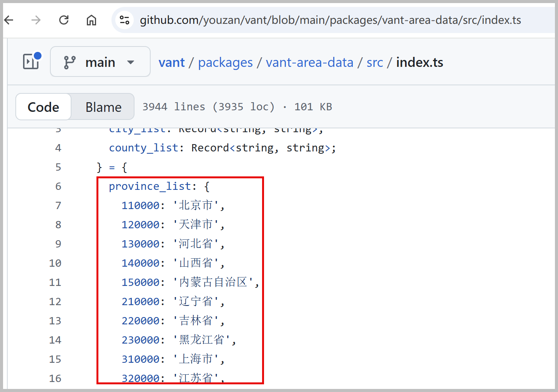Image resolution: width=558 pixels, height=392 pixels.
Task: Reload the page with refresh icon
Action: click(x=64, y=20)
